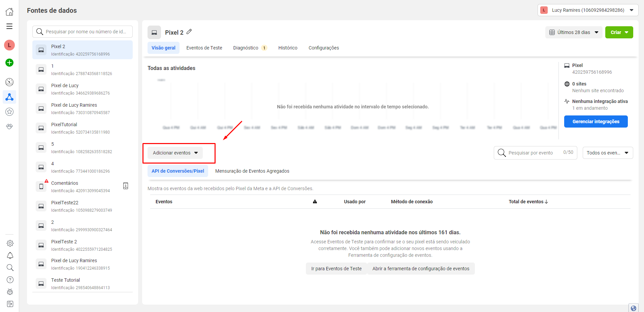644x312 pixels.
Task: Sort by Total de eventos column
Action: (528, 202)
